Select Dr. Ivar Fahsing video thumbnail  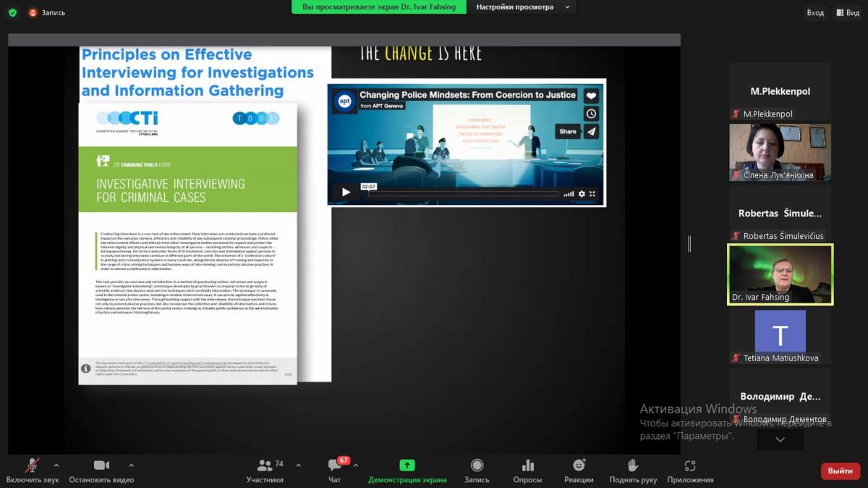(x=780, y=274)
